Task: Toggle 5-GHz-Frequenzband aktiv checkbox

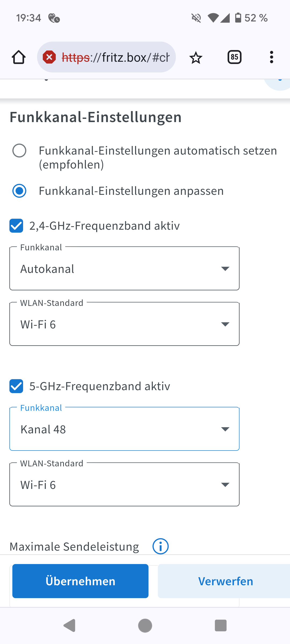Action: click(16, 386)
